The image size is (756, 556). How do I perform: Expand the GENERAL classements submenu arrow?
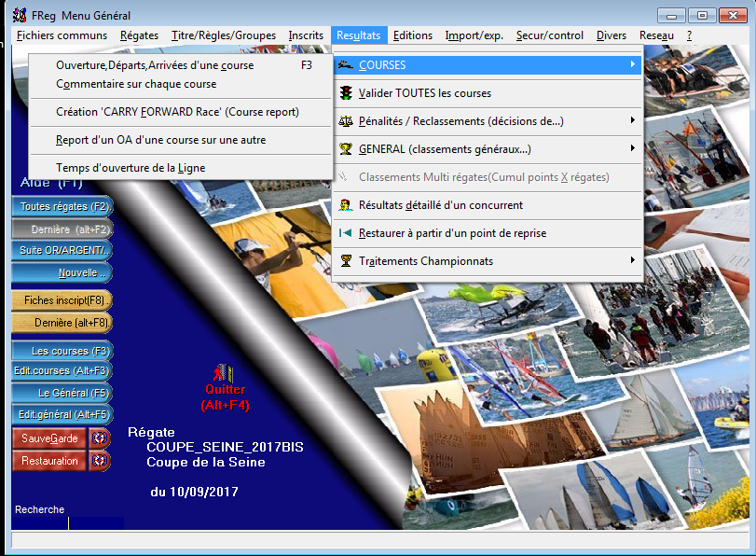(x=633, y=148)
